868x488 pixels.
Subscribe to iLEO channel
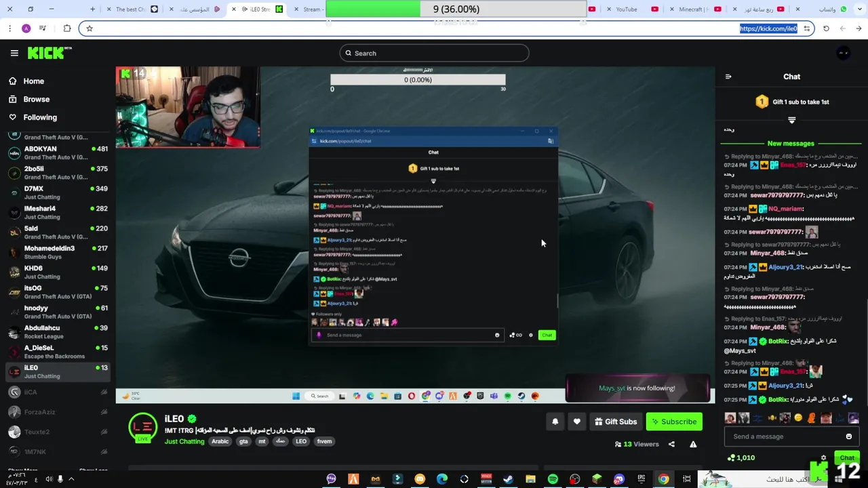pyautogui.click(x=674, y=422)
